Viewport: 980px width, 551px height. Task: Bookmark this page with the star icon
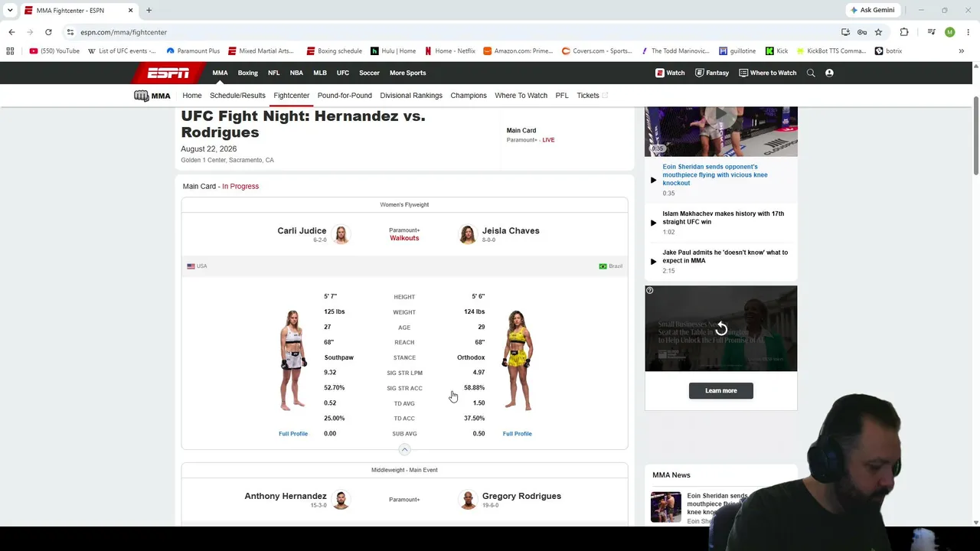pyautogui.click(x=878, y=32)
